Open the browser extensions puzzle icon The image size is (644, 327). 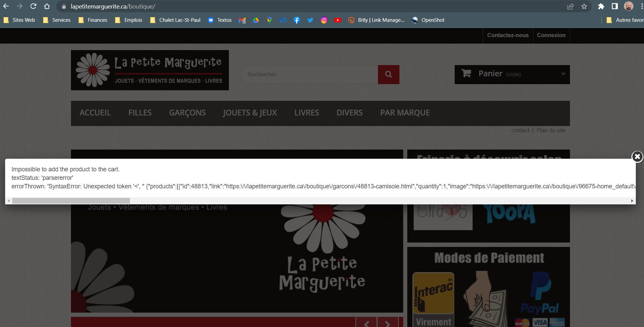601,6
